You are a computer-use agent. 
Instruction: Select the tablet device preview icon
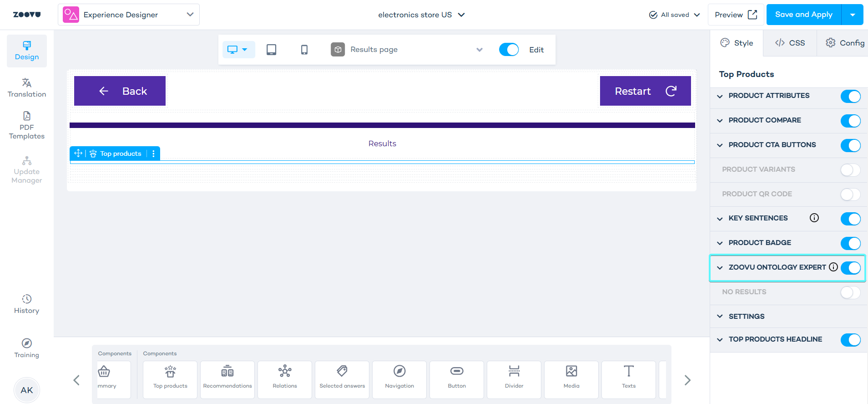click(x=271, y=50)
